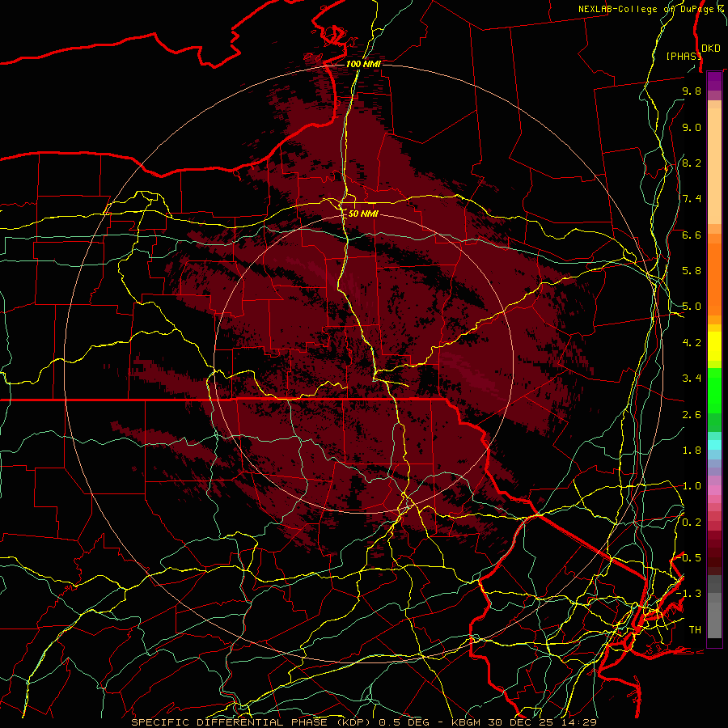Click the pink color bar segment
The height and width of the screenshot is (728, 728).
(x=714, y=489)
